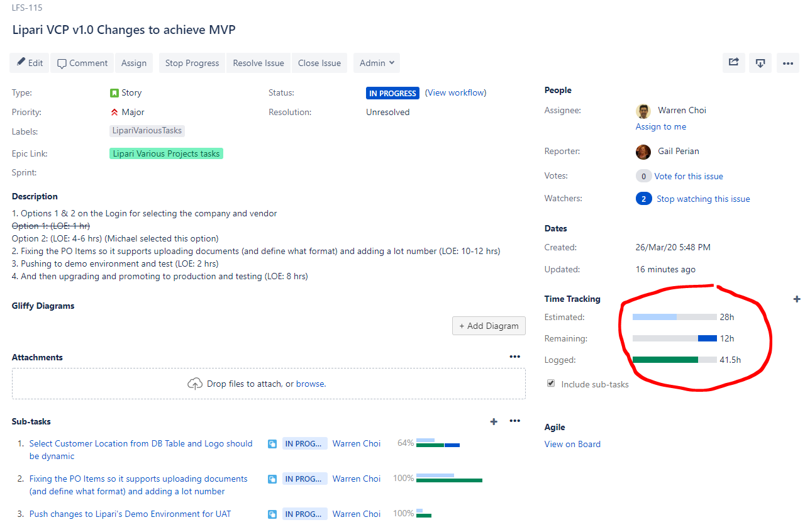Click the sub-task type icon for Select Customer row
The height and width of the screenshot is (532, 805).
[272, 443]
